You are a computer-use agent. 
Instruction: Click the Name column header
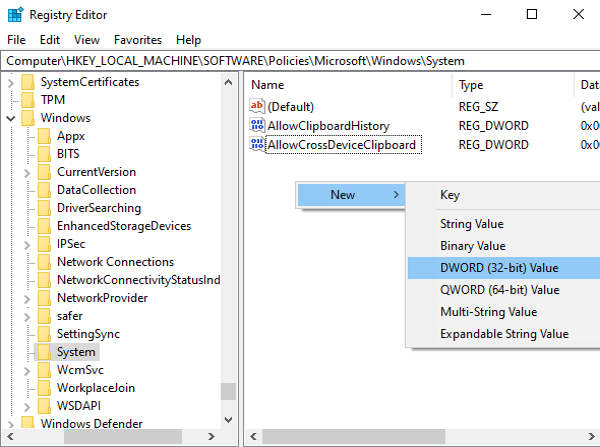pyautogui.click(x=349, y=85)
